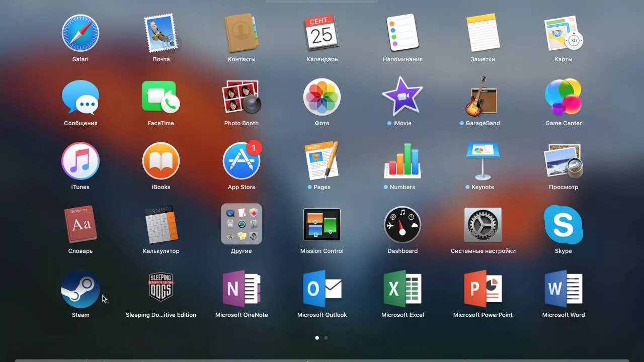Open Steam
644x362 pixels.
click(x=80, y=289)
